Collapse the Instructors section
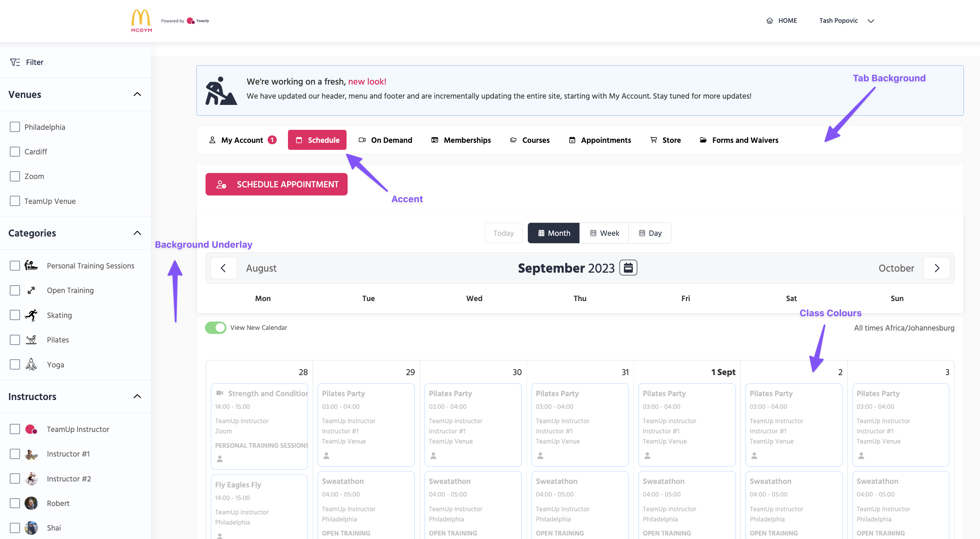The height and width of the screenshot is (539, 980). [x=137, y=396]
